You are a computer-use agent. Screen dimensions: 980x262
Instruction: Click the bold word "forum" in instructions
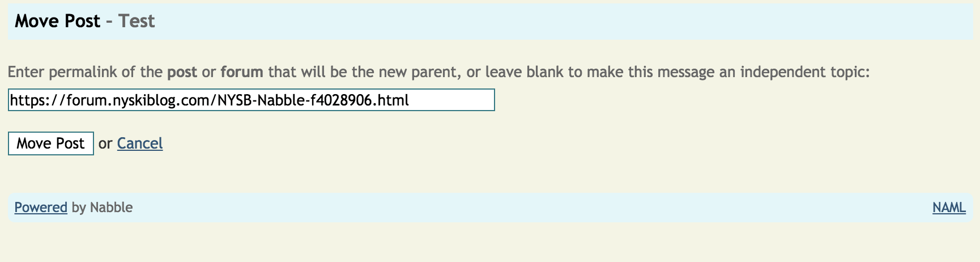[242, 72]
